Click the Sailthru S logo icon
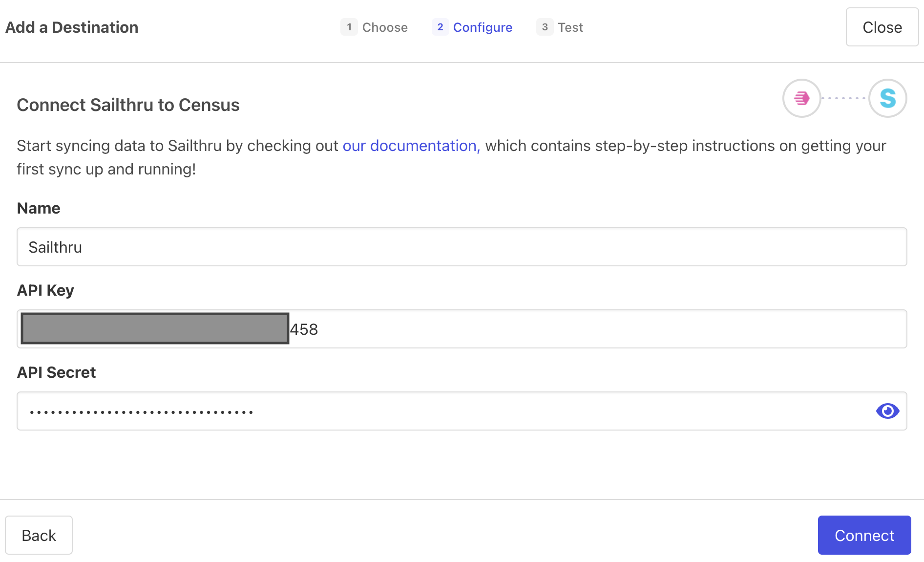924x562 pixels. 887,98
